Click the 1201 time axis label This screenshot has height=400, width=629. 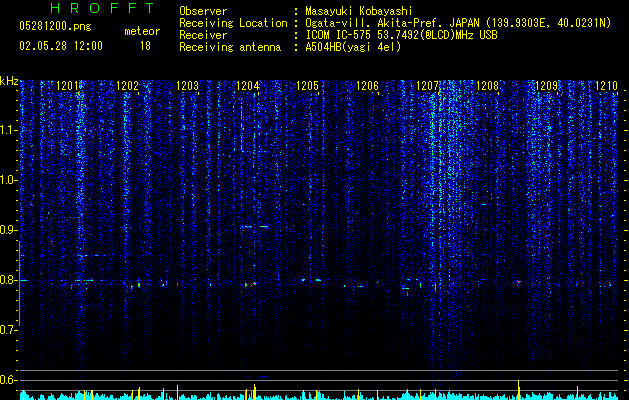(x=67, y=85)
